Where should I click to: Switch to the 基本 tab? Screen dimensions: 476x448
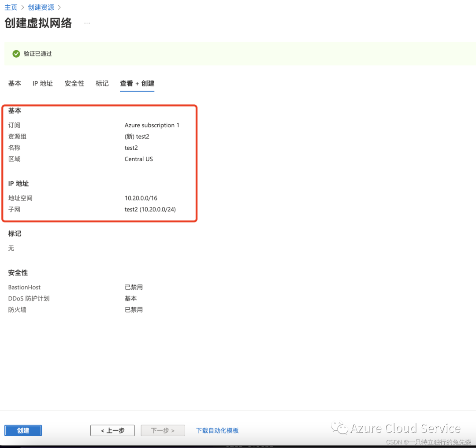15,83
